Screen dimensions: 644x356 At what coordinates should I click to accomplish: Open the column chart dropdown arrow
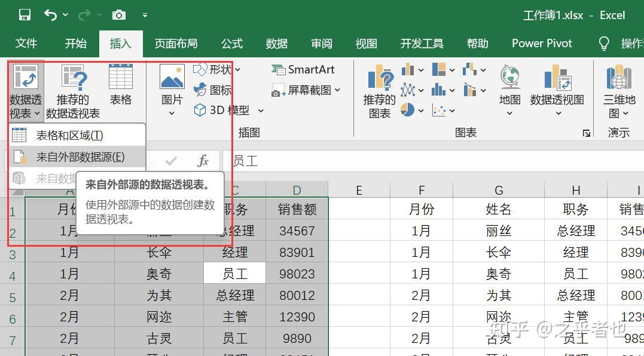[427, 69]
